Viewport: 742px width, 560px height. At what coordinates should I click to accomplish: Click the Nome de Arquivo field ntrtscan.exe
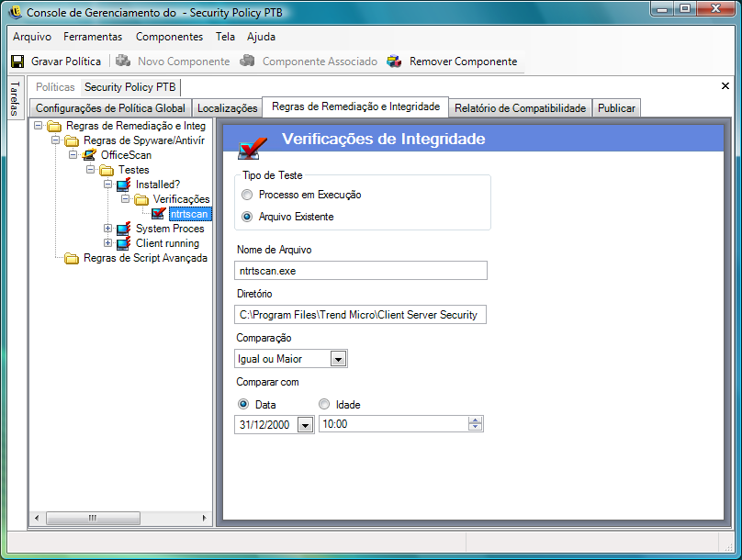coord(361,271)
